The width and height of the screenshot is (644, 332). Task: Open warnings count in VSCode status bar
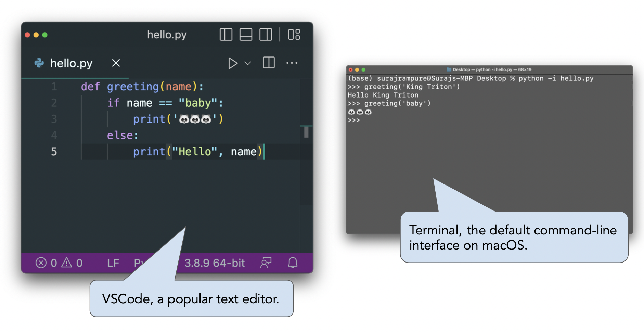(72, 263)
